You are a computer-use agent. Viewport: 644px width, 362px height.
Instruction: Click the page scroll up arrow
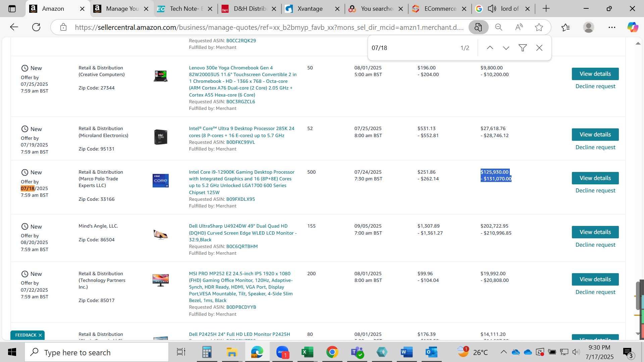[x=638, y=44]
